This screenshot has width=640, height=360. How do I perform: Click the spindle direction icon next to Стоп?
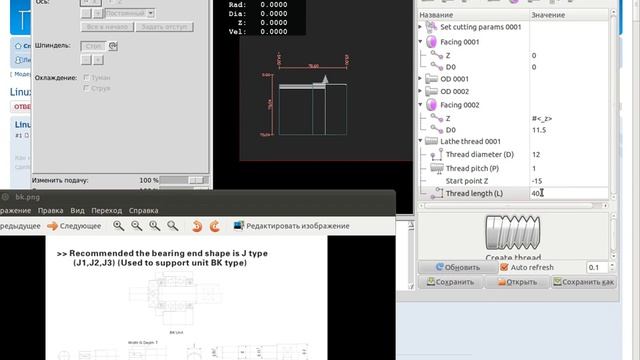(113, 46)
